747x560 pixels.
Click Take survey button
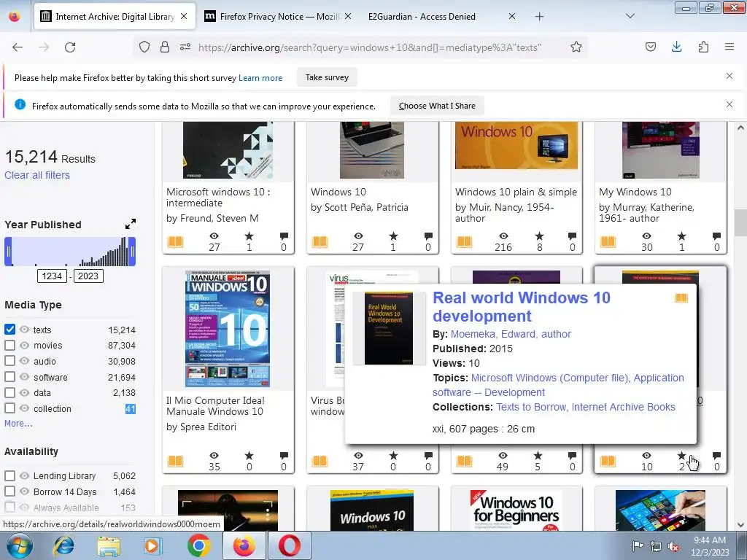click(327, 77)
